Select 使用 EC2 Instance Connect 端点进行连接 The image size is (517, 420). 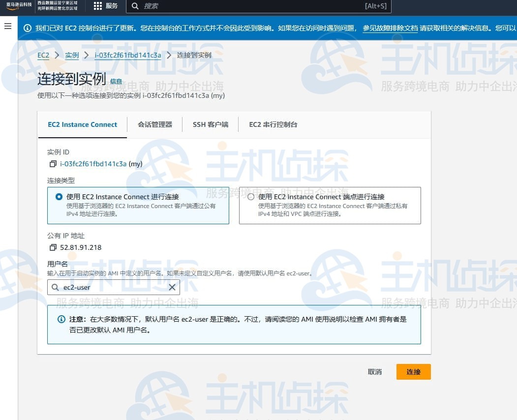coord(251,196)
